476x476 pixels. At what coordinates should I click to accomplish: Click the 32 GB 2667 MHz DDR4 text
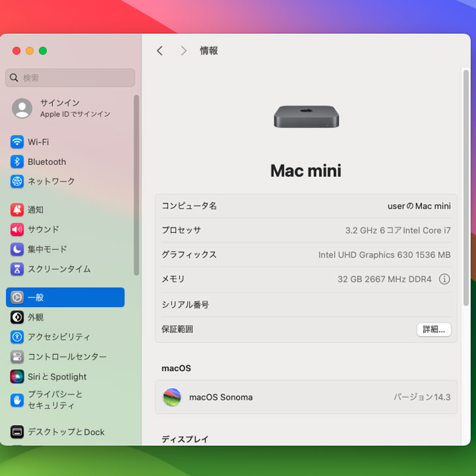click(x=384, y=279)
